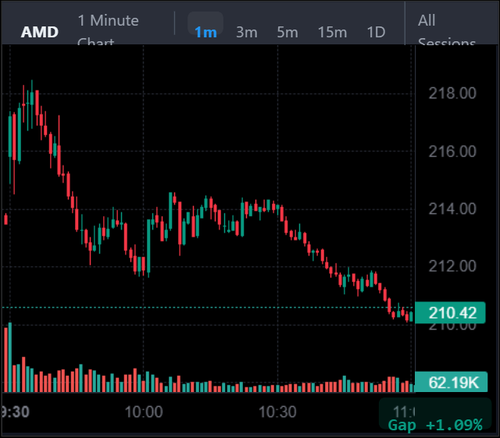Open the All Sessions dropdown
This screenshot has width=500, height=438.
(447, 29)
